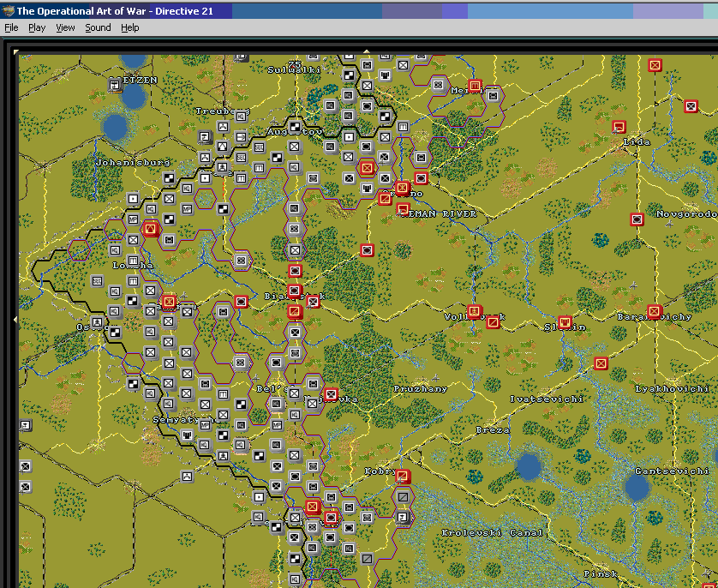
Task: Click the Lyakhovichi town label
Action: (x=672, y=389)
